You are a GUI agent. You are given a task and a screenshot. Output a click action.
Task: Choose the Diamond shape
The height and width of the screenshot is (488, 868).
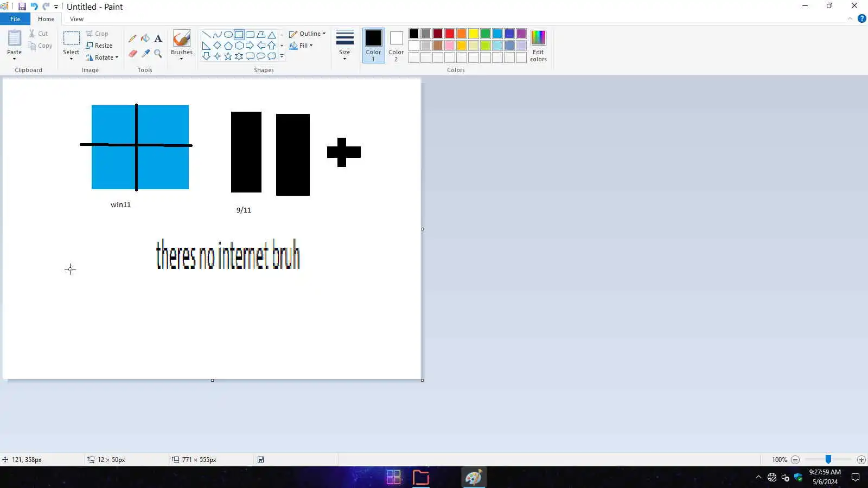[x=217, y=46]
